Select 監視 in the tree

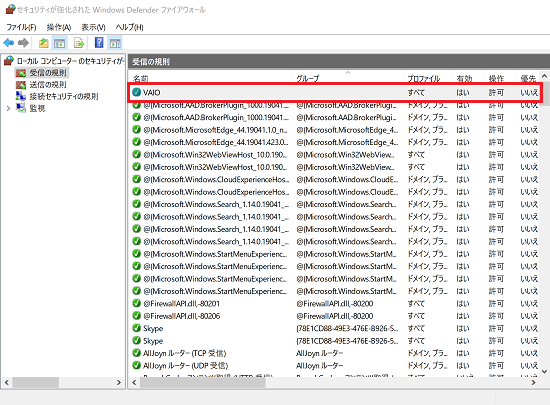coord(37,108)
